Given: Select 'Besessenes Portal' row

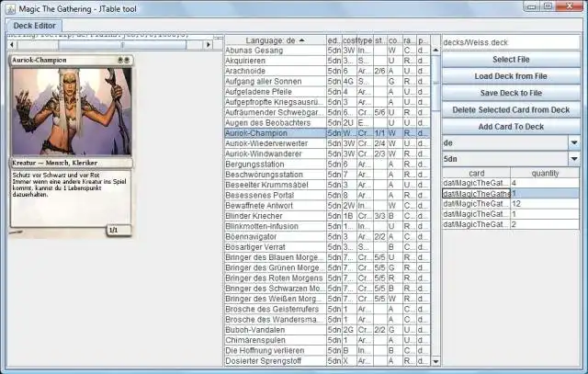Looking at the screenshot, I should point(327,196).
